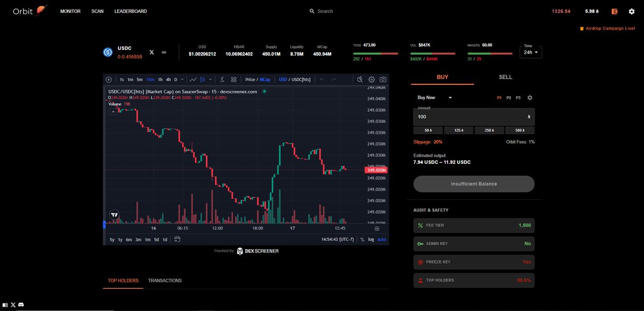Open chart layout grid icon
This screenshot has height=311, width=644.
[x=234, y=79]
